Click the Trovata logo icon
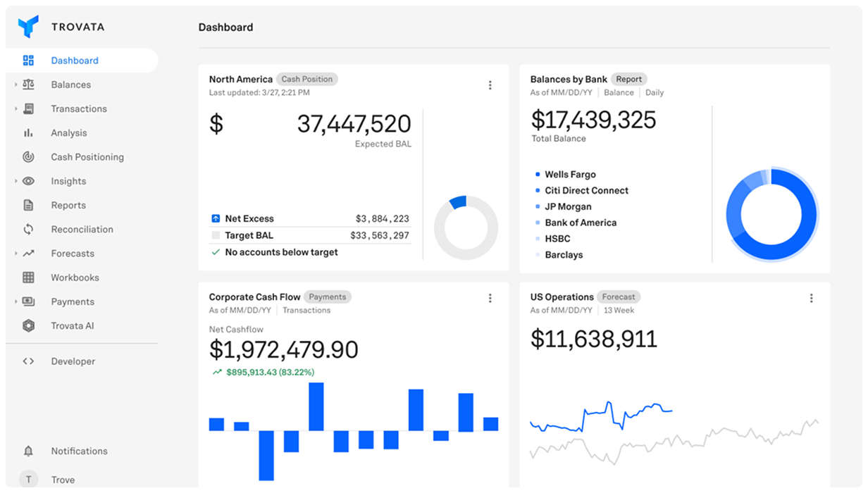Viewport: 868px width, 493px height. 28,27
